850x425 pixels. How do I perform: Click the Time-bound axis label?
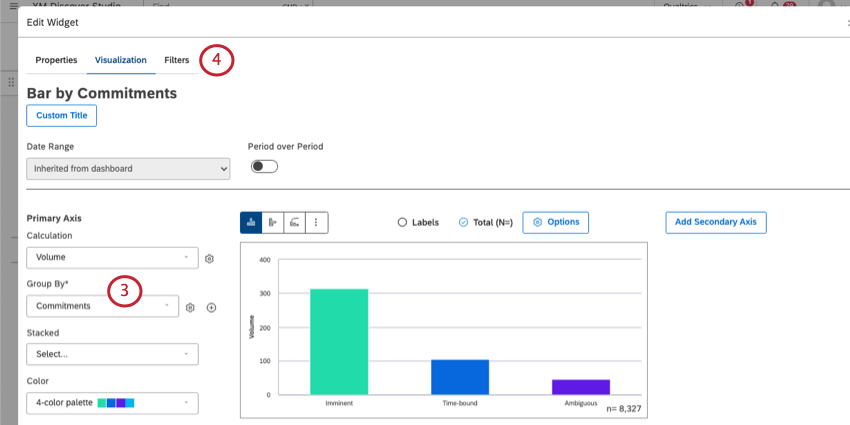tap(460, 403)
